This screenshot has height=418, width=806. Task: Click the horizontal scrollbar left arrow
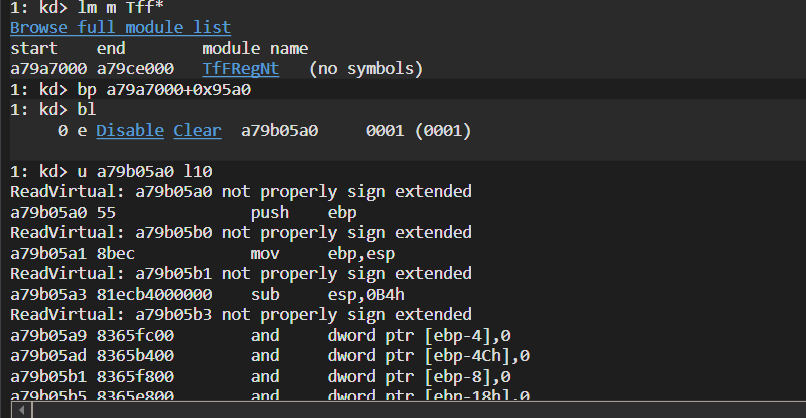point(21,410)
